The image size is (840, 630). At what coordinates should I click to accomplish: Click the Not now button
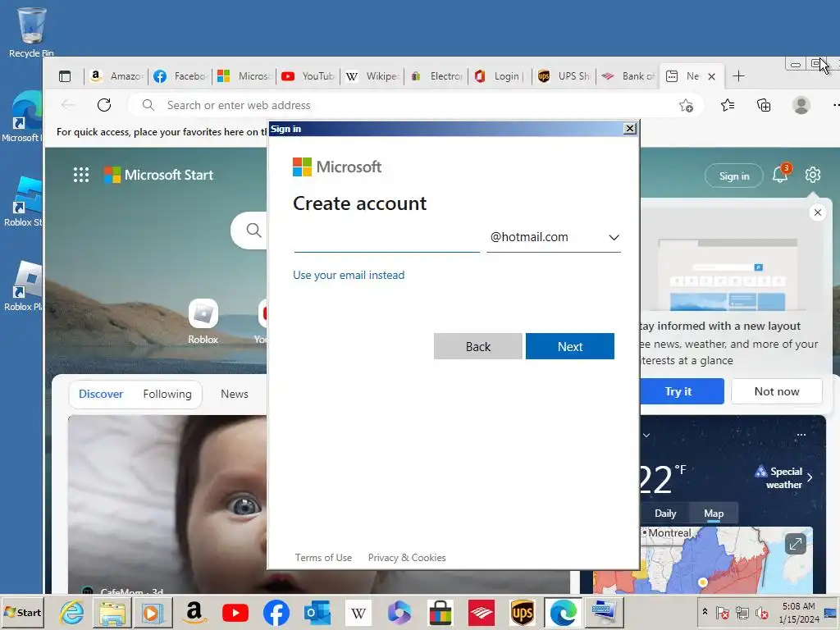tap(777, 391)
